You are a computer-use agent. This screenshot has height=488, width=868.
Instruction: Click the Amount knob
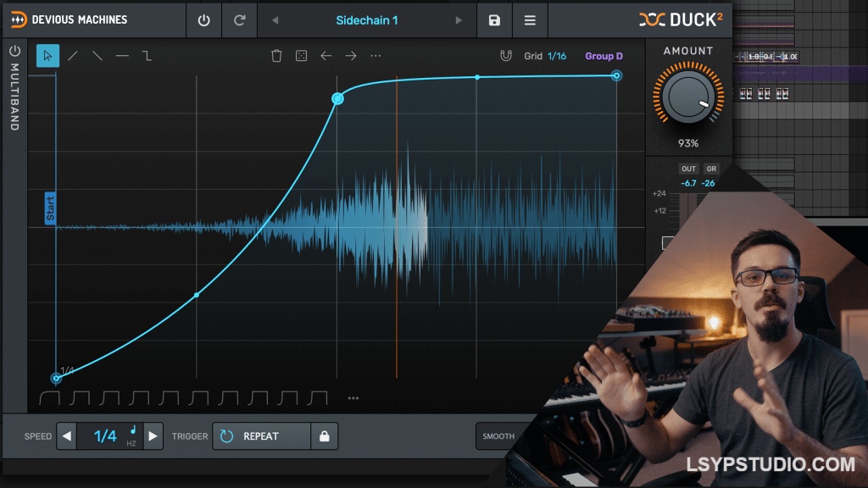(x=688, y=97)
